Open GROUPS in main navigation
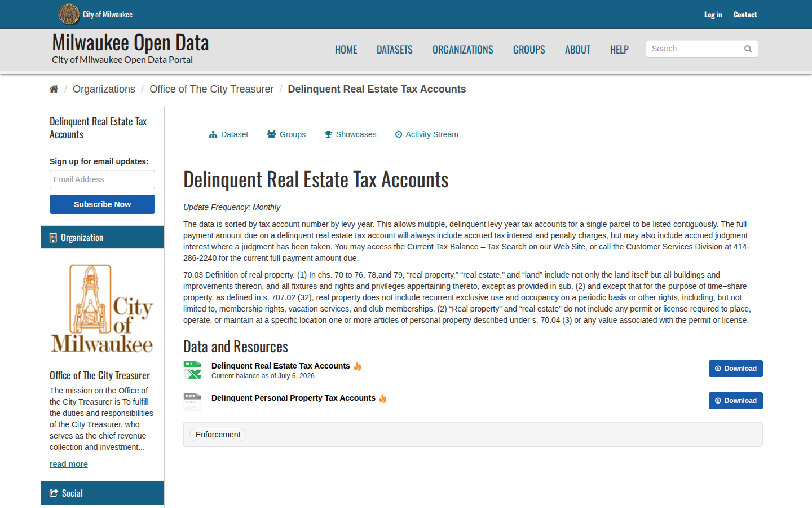812x508 pixels. tap(529, 50)
